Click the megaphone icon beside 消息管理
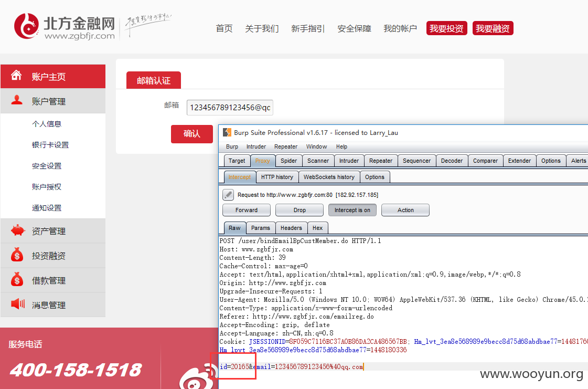588x389 pixels. [18, 304]
